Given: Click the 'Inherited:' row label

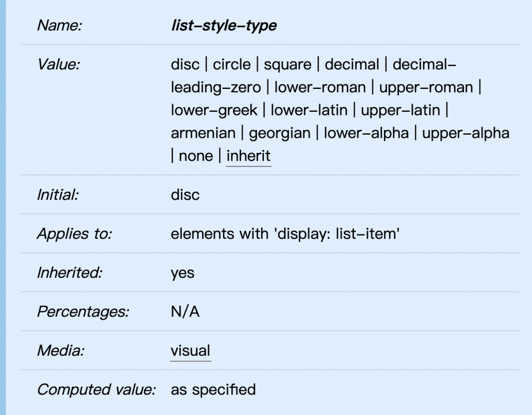Looking at the screenshot, I should [x=70, y=273].
